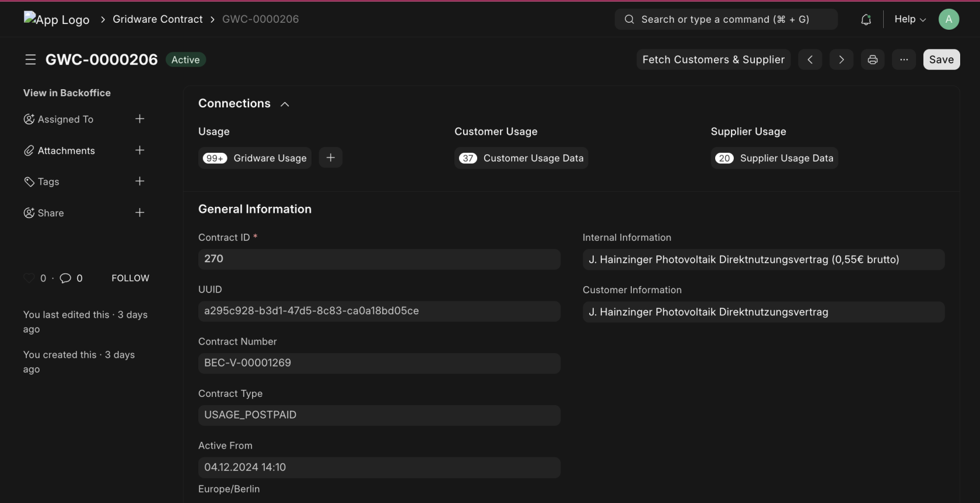
Task: Toggle the sidebar hamburger menu
Action: click(30, 59)
